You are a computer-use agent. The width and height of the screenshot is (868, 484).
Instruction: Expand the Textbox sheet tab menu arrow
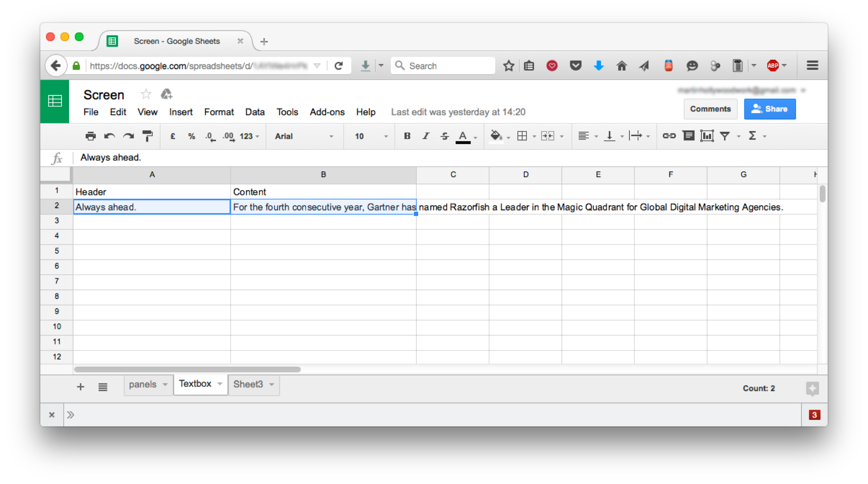tap(220, 384)
